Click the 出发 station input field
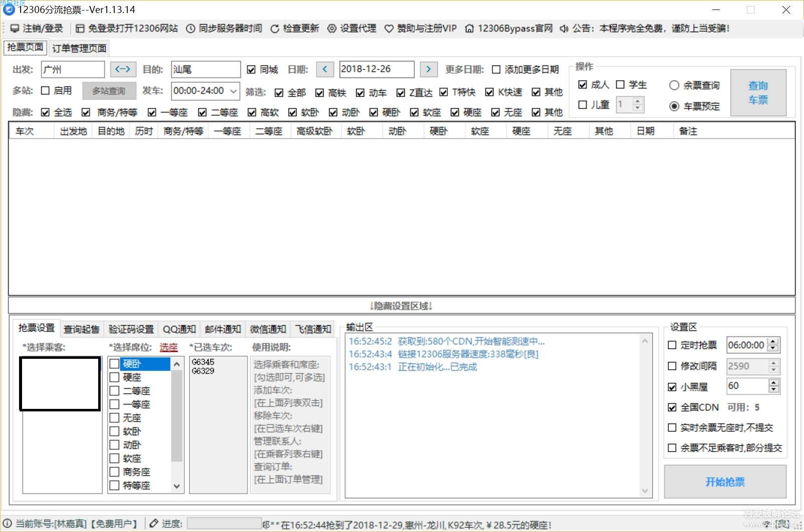The width and height of the screenshot is (804, 532). click(73, 69)
